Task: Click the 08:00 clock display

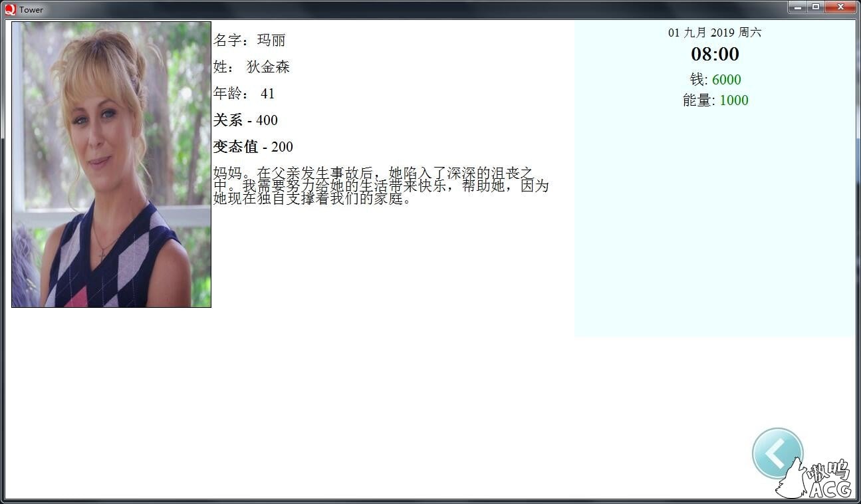Action: tap(715, 55)
